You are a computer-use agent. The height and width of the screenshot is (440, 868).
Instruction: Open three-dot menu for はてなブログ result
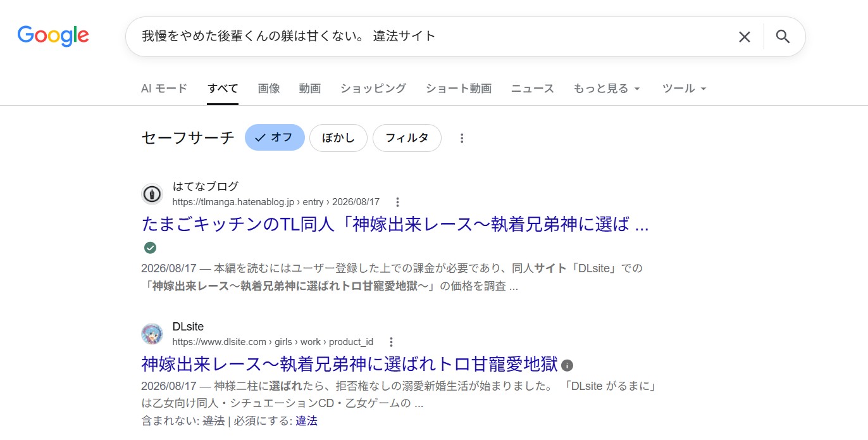coord(397,202)
